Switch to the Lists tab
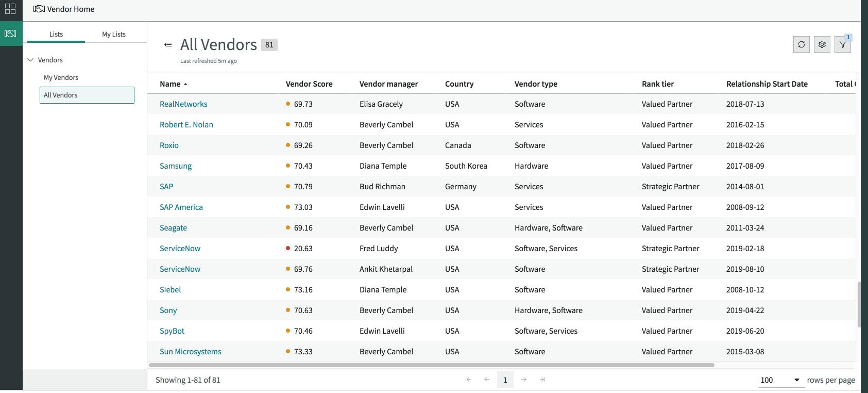 [56, 34]
